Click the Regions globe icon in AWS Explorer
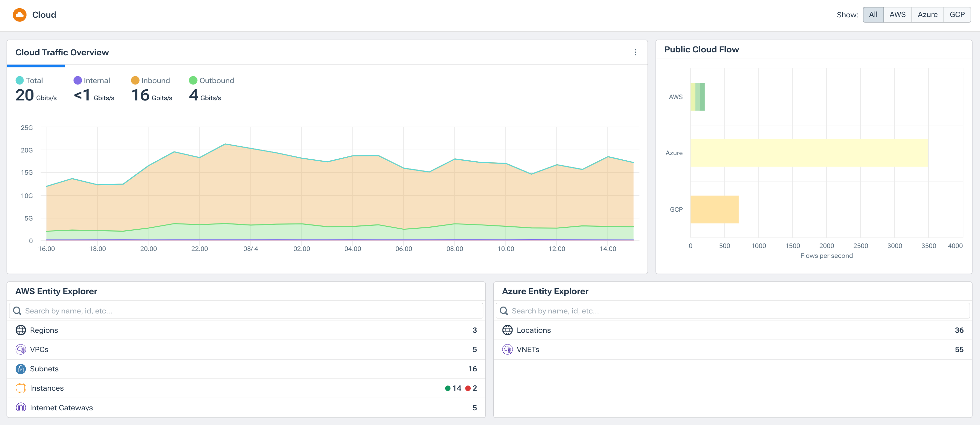 point(21,330)
